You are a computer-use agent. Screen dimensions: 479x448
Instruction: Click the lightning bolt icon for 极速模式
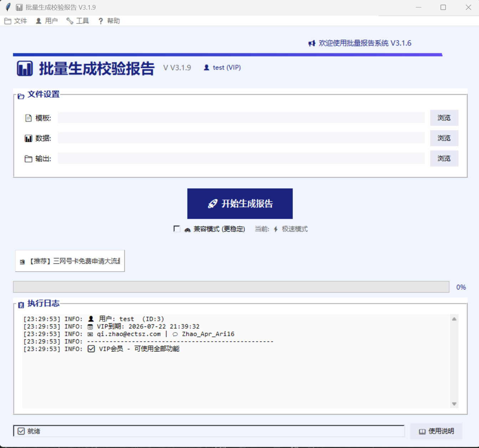pyautogui.click(x=275, y=229)
